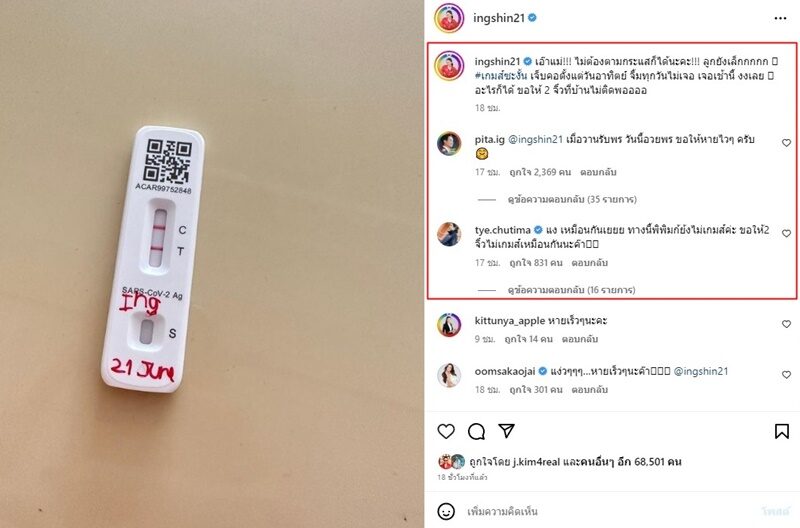Click the add comment input field
Image resolution: width=800 pixels, height=528 pixels.
point(607,511)
